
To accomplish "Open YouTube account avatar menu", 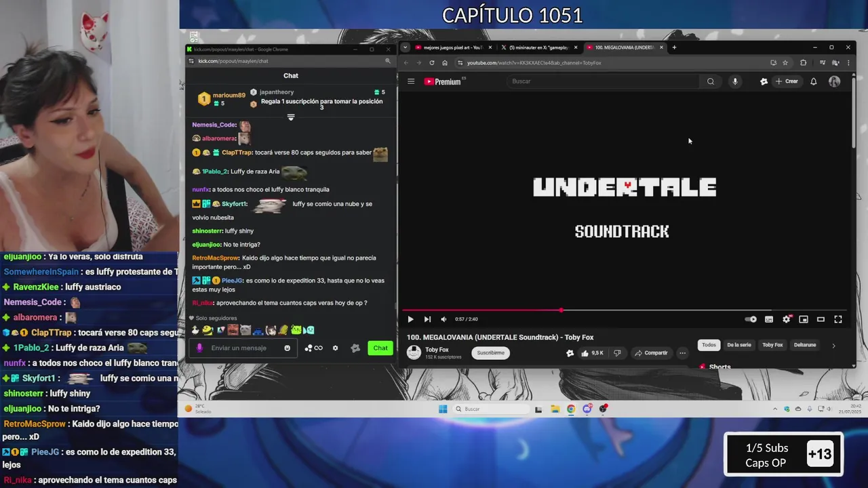I will click(835, 81).
